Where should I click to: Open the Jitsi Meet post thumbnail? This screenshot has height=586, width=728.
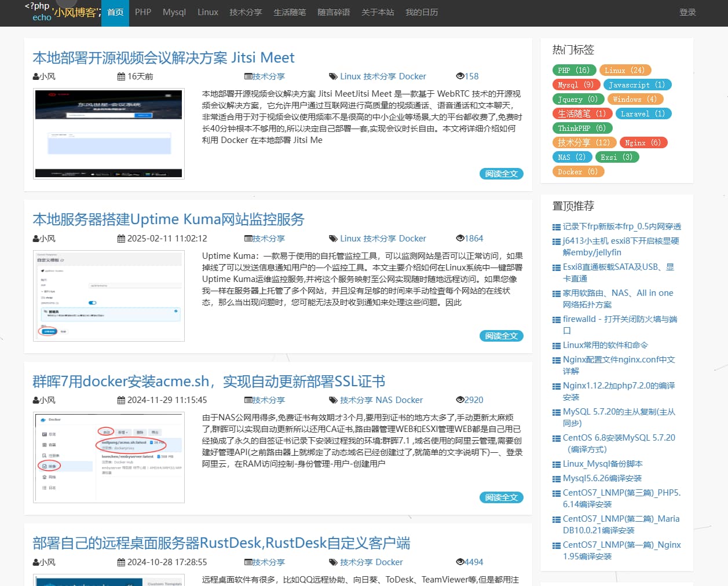109,134
